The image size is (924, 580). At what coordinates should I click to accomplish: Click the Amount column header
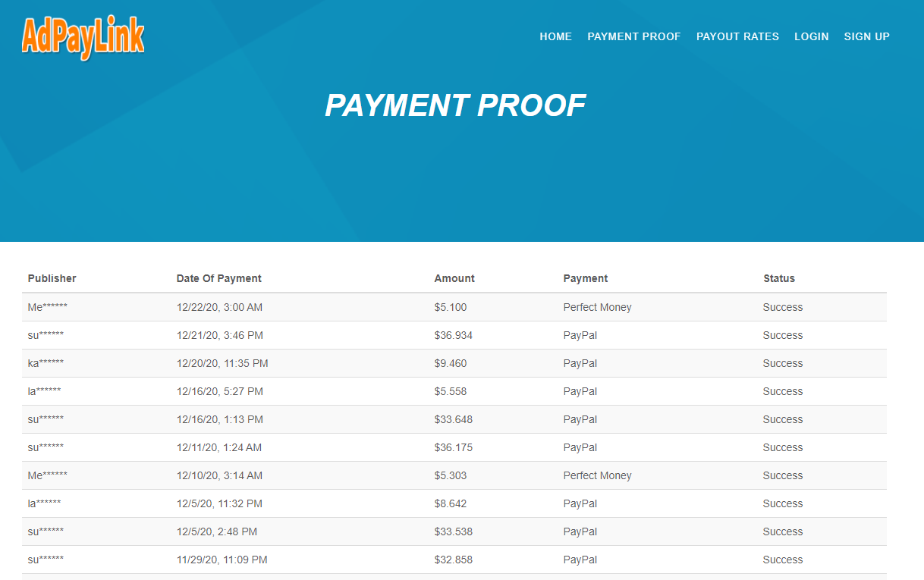pyautogui.click(x=454, y=278)
